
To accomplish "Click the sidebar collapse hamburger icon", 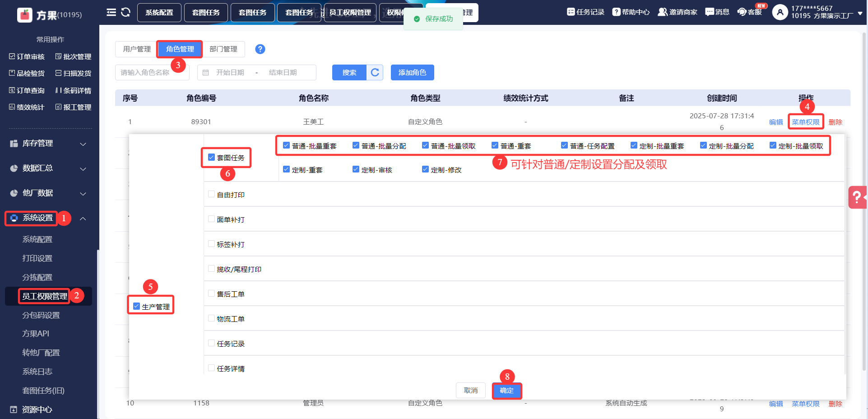I will (x=111, y=12).
